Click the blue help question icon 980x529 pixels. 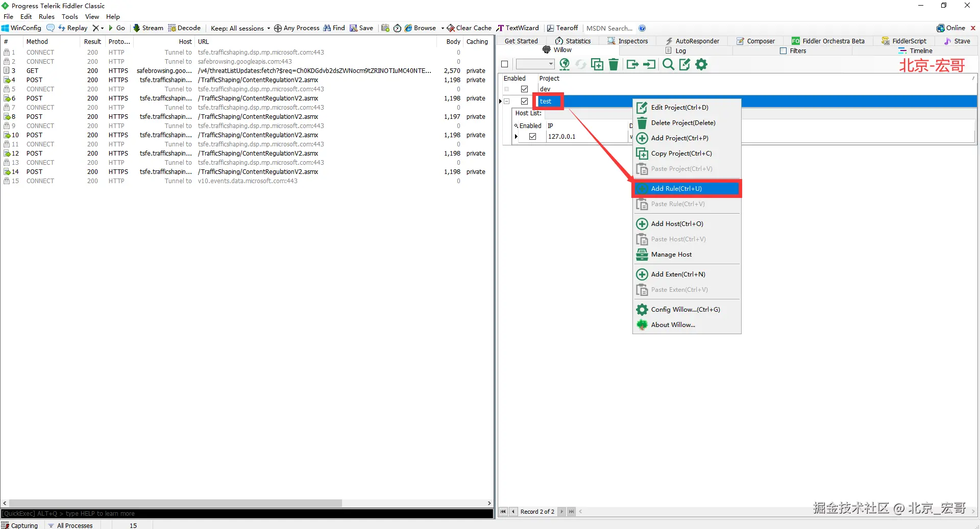pyautogui.click(x=642, y=28)
